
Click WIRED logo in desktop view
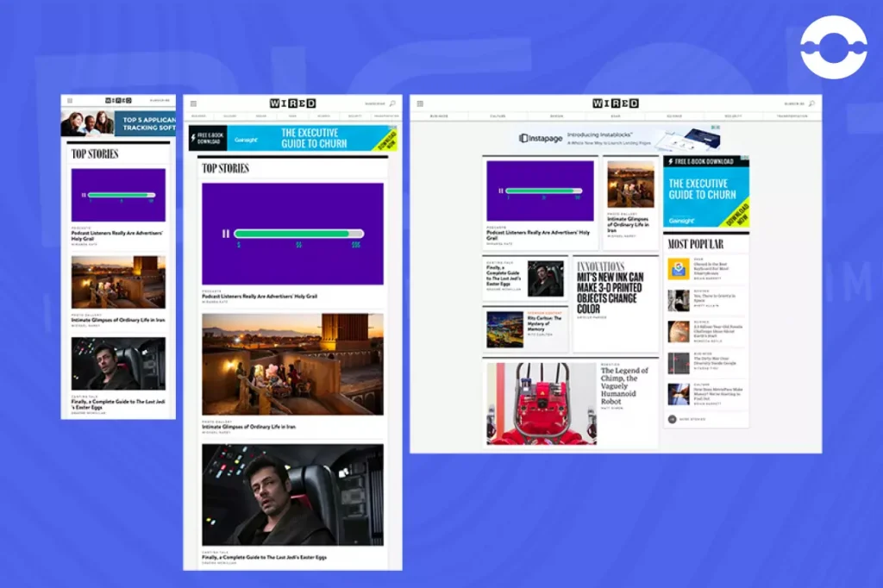tap(616, 103)
